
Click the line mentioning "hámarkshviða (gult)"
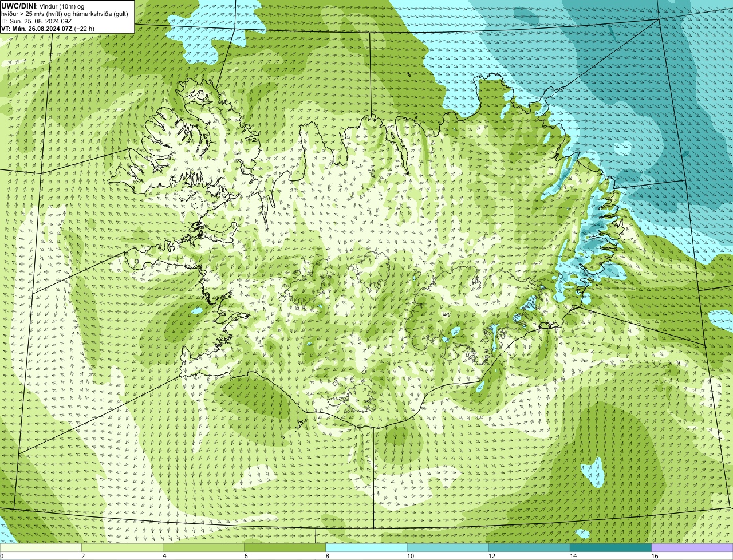point(65,13)
